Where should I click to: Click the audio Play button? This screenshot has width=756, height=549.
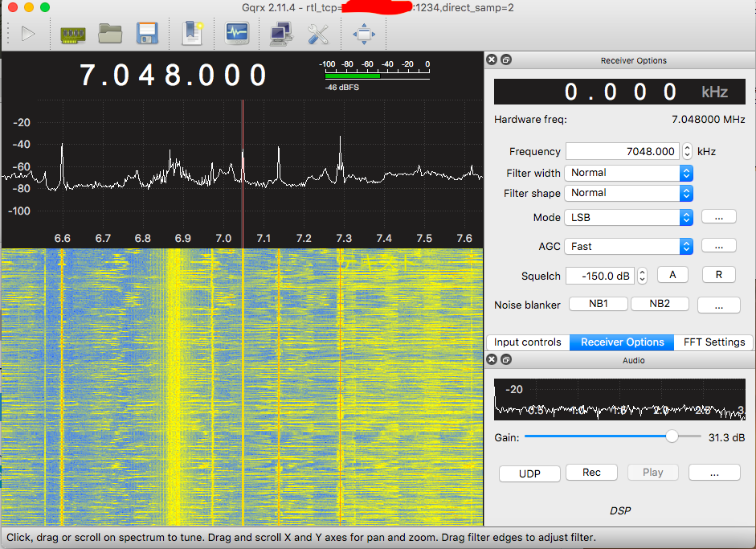coord(653,473)
